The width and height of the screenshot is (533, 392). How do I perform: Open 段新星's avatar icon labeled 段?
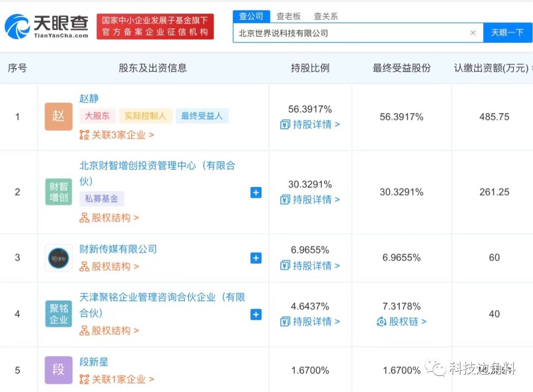click(58, 370)
